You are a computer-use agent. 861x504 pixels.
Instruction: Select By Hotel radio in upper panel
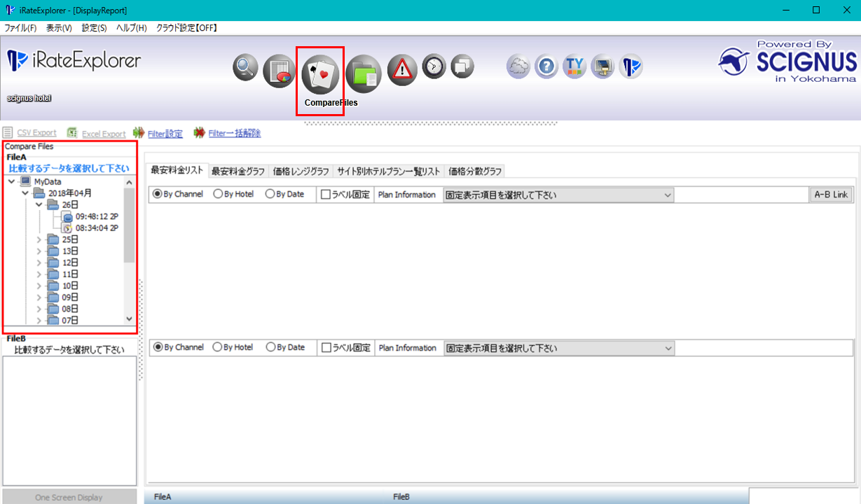pos(219,195)
